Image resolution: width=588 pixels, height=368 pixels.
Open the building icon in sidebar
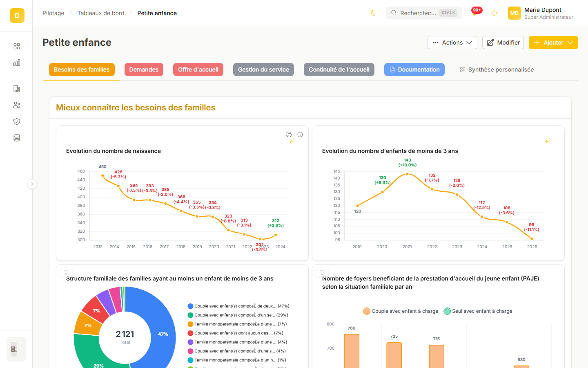click(17, 89)
